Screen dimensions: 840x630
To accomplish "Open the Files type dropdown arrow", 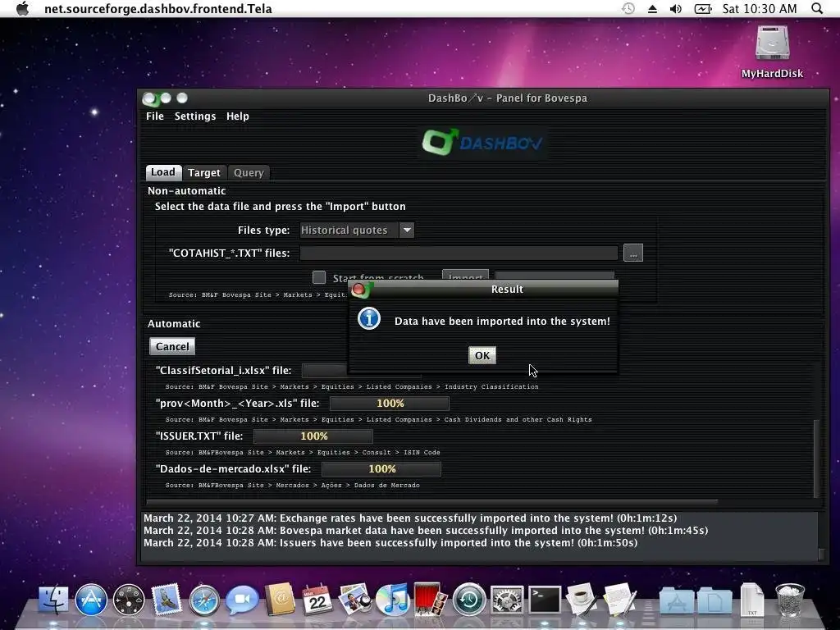I will tap(407, 230).
